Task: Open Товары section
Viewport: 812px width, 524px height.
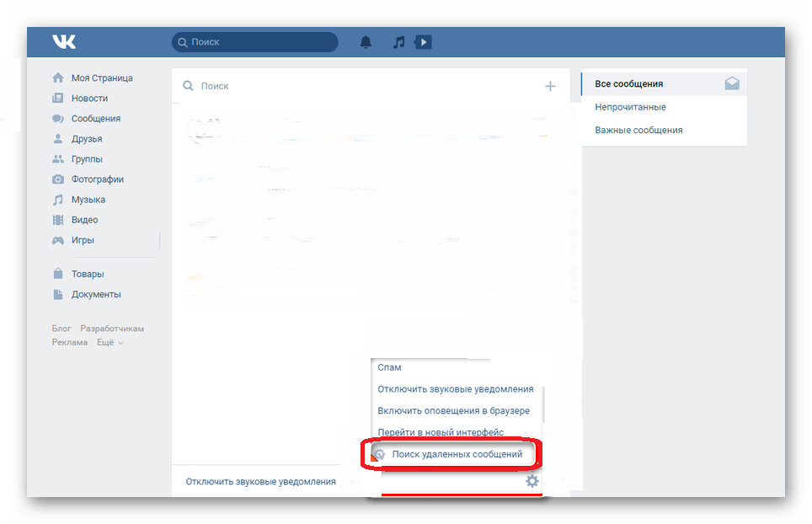Action: point(88,274)
